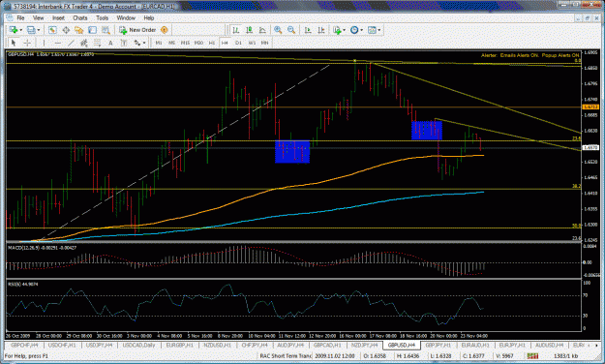Toggle Auto Scroll chart icon

pyautogui.click(x=308, y=30)
